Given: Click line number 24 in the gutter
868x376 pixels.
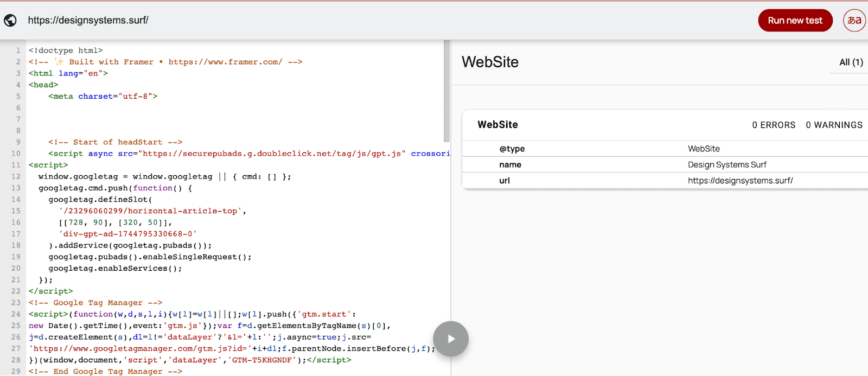Looking at the screenshot, I should click(x=16, y=314).
